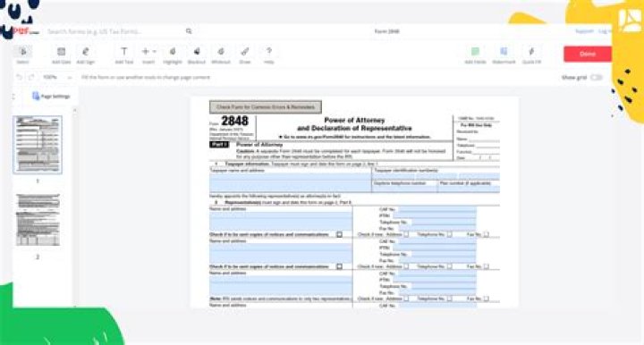This screenshot has height=345, width=644.
Task: Use the Whiteout tool
Action: (x=221, y=55)
